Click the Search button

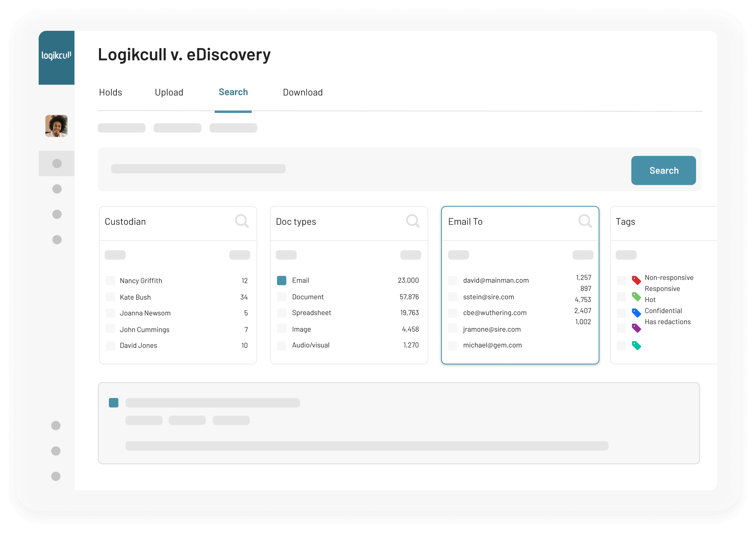(663, 170)
